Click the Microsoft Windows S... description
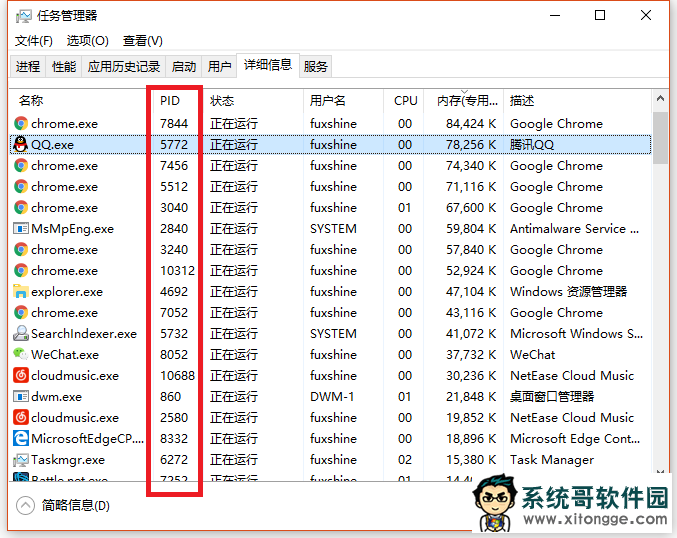 [x=576, y=333]
